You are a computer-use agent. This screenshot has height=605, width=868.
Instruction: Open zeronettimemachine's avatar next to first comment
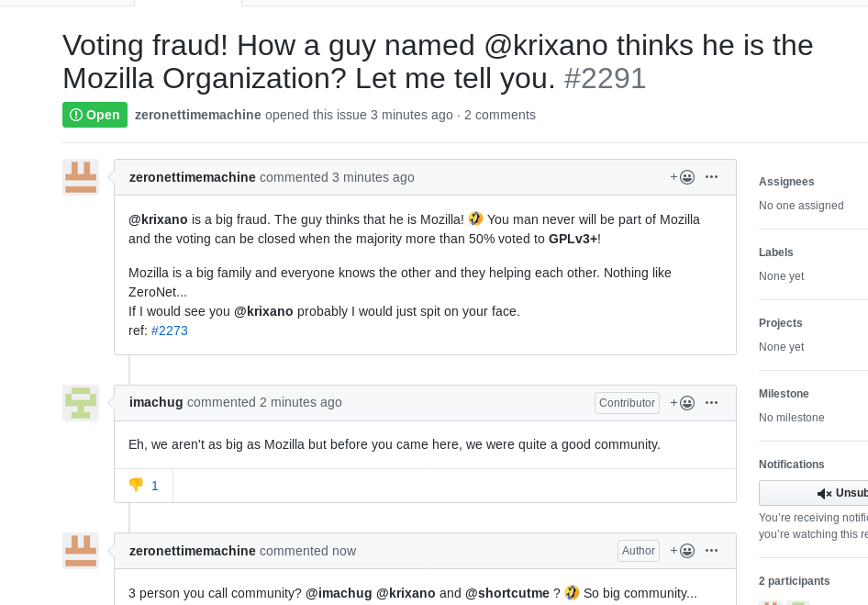click(x=81, y=177)
